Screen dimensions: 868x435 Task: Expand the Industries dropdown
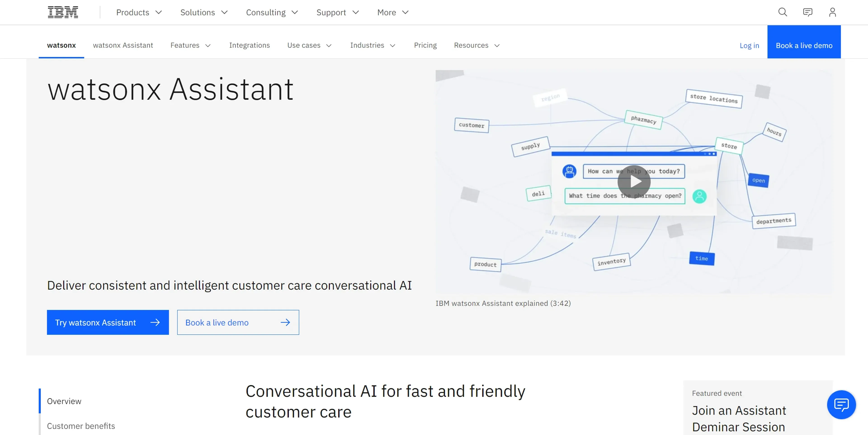[373, 45]
